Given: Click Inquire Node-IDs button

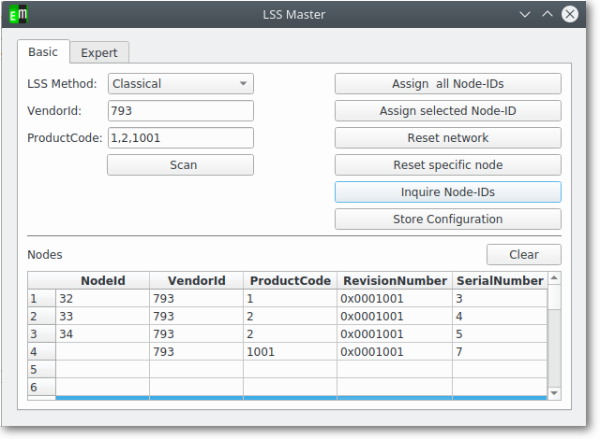Looking at the screenshot, I should (x=448, y=192).
